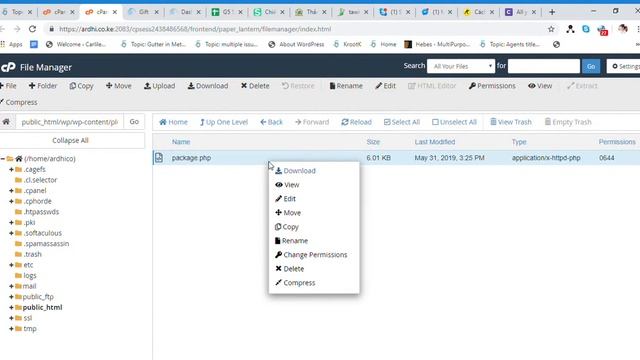
Task: Click the toolbar Edit button
Action: [x=385, y=86]
